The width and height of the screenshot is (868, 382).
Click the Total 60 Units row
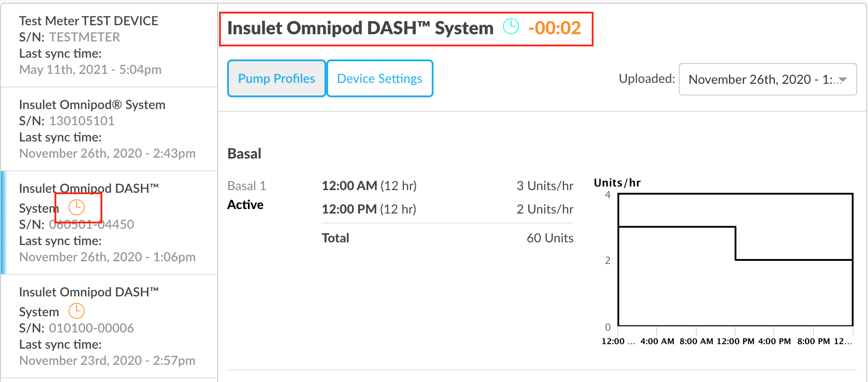click(x=447, y=238)
